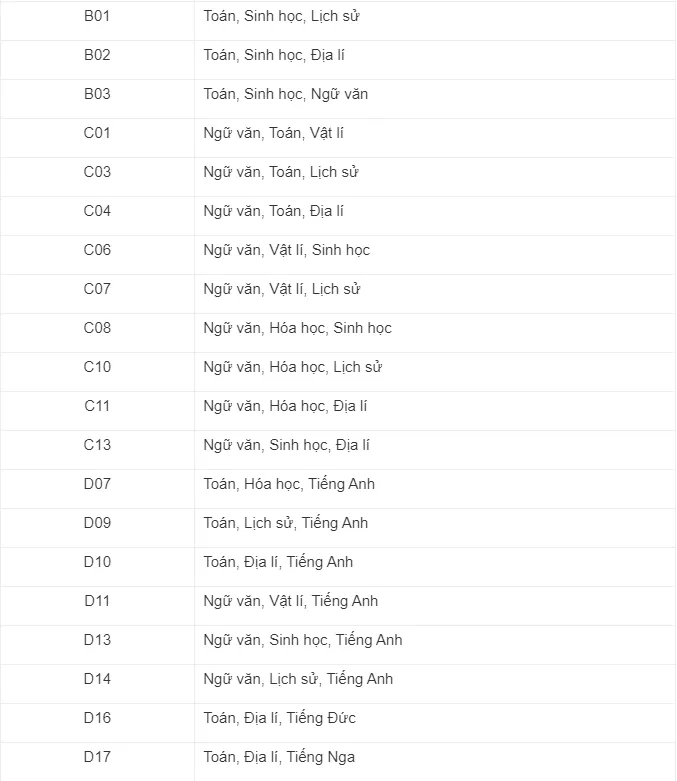Click the D09 code cell
The height and width of the screenshot is (781, 677).
[x=97, y=523]
